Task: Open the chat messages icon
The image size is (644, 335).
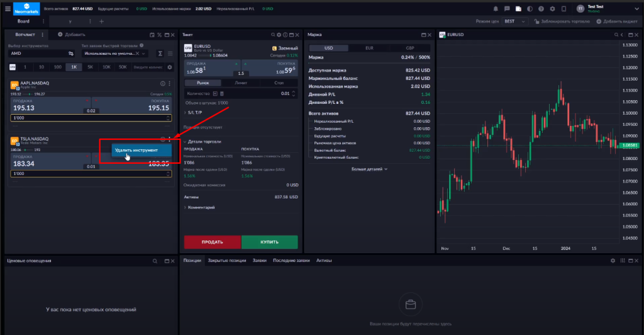Action: coord(507,9)
